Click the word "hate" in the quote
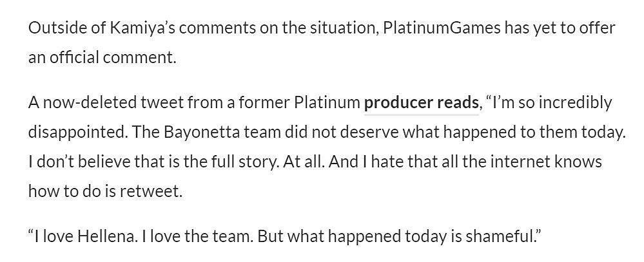Screen dimensions: 644x262 (x=395, y=162)
